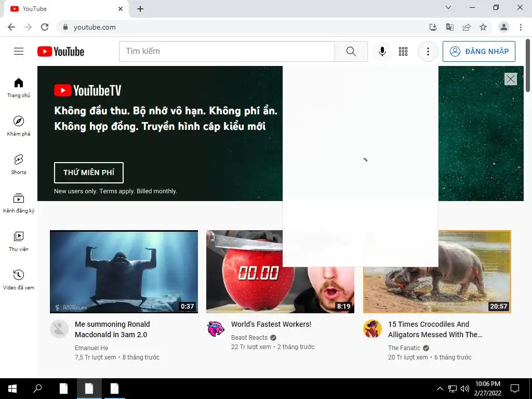Click translate page icon

tap(450, 27)
